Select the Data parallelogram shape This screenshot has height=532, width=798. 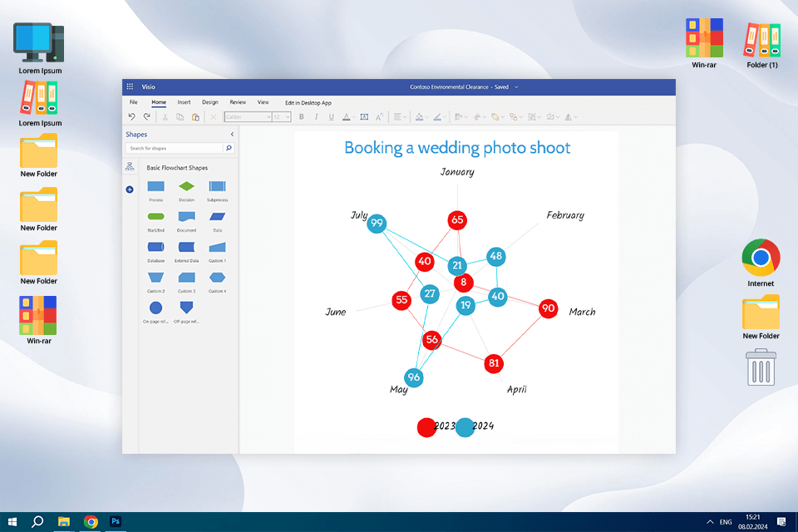(217, 216)
